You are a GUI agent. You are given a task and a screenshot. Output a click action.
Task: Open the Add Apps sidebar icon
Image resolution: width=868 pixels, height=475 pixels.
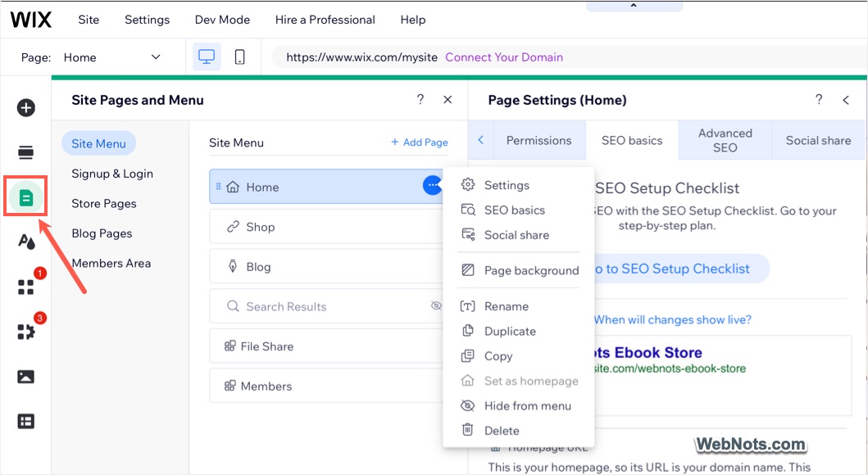[26, 287]
